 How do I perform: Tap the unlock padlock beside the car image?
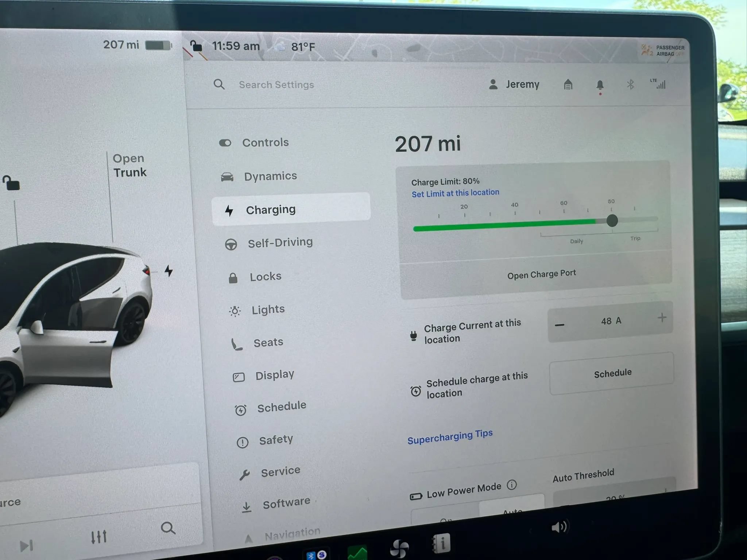pos(11,183)
